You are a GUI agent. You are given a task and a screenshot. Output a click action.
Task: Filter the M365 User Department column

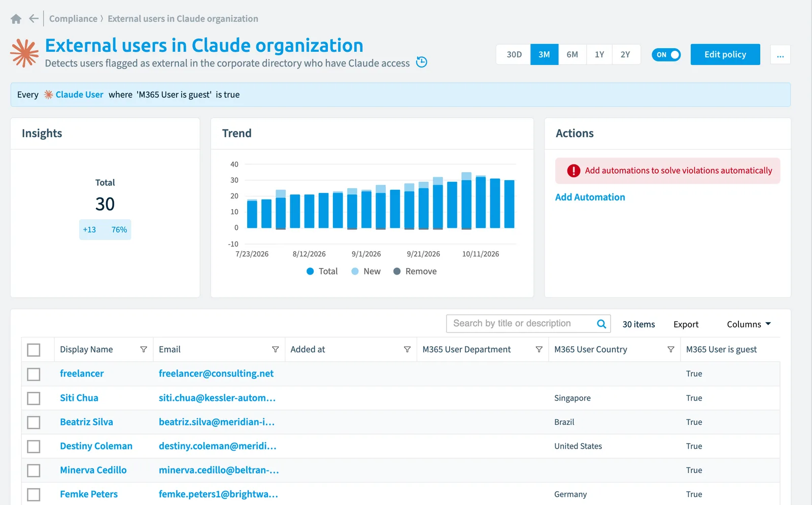coord(539,349)
